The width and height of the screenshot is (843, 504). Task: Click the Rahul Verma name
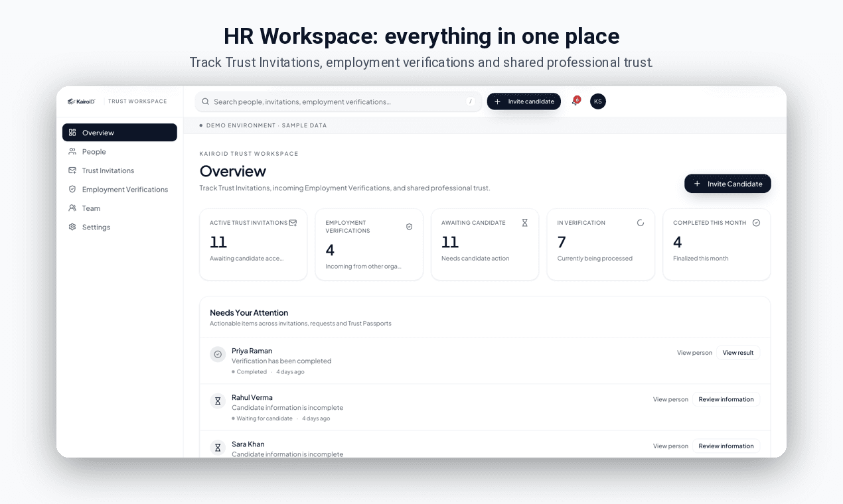252,397
